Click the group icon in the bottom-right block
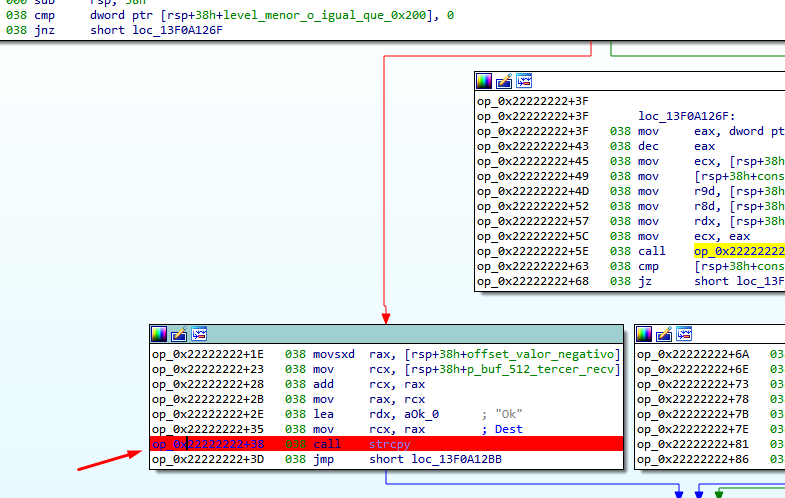Screen dimensions: 785x498 coord(685,334)
